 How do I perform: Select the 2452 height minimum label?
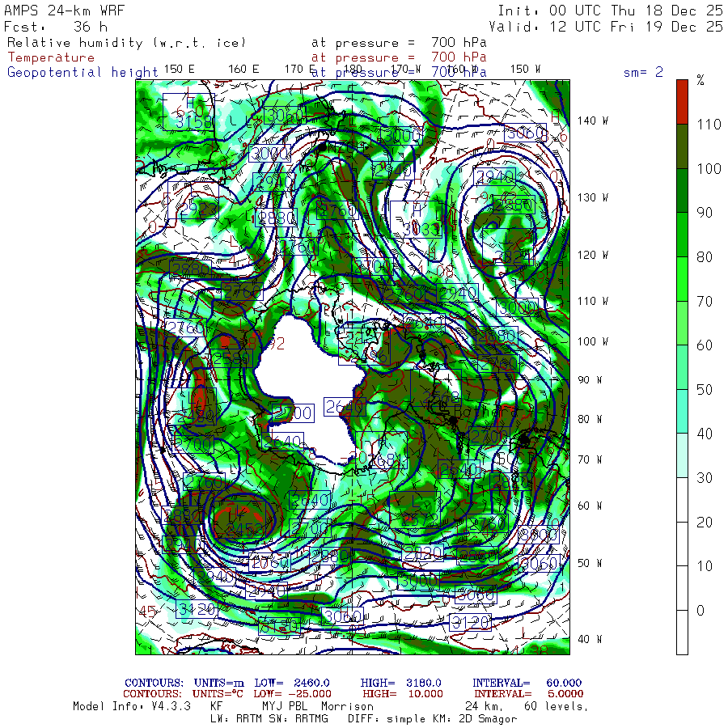tap(239, 519)
